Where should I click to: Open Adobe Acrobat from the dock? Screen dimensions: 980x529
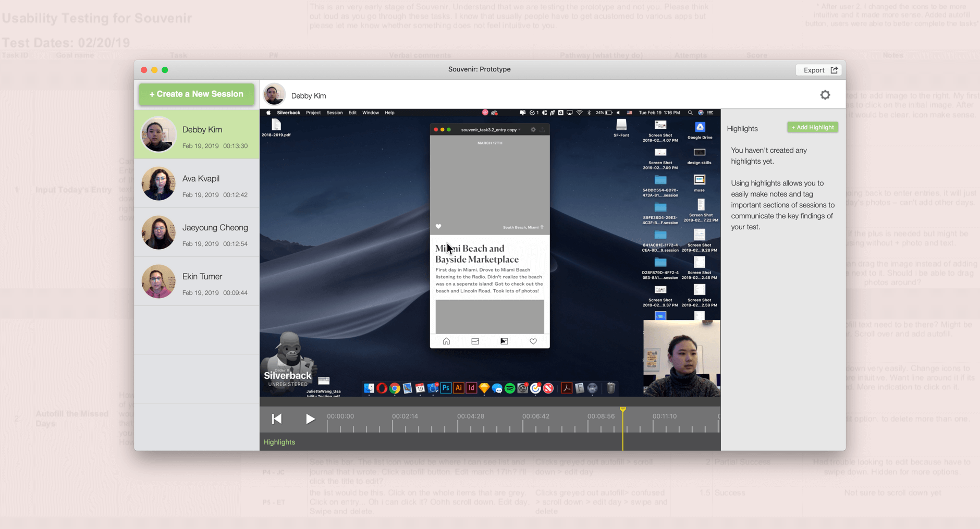click(567, 388)
